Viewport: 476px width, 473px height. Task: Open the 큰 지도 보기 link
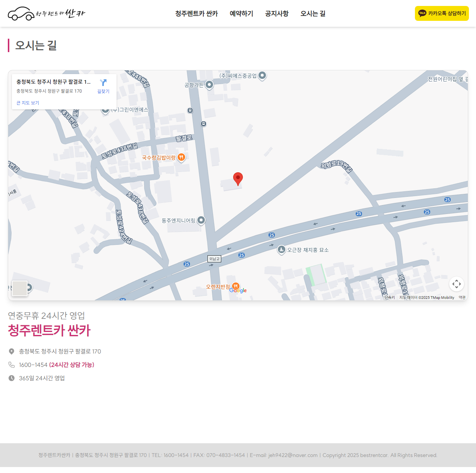(28, 103)
